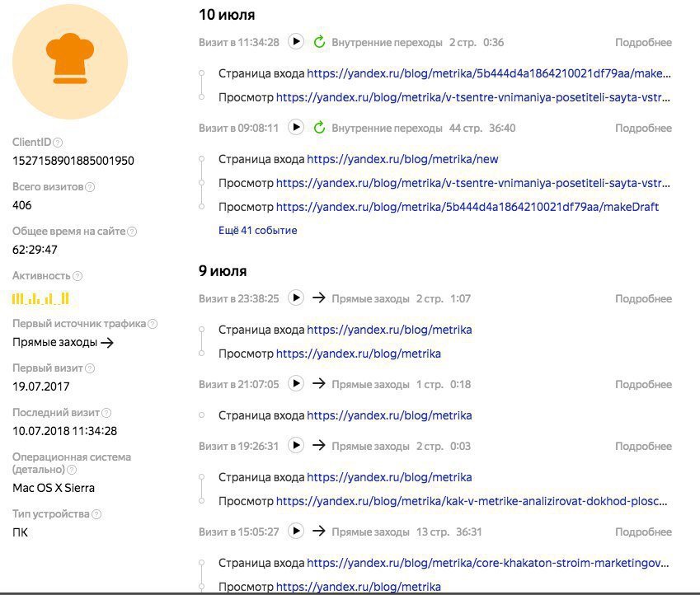Play the session recording for visit at 11:34:28

click(x=295, y=41)
